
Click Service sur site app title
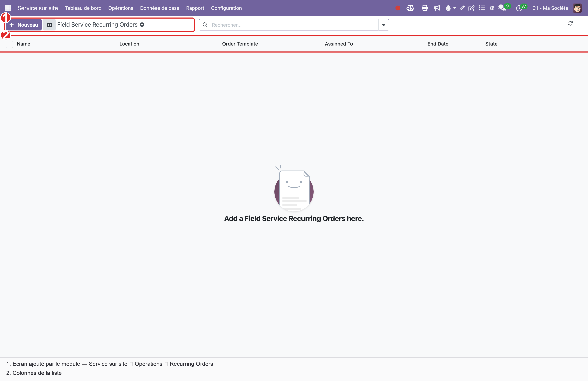click(x=38, y=8)
